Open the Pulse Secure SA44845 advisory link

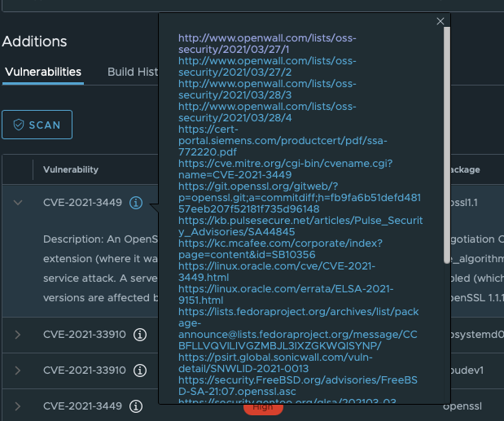[x=300, y=226]
